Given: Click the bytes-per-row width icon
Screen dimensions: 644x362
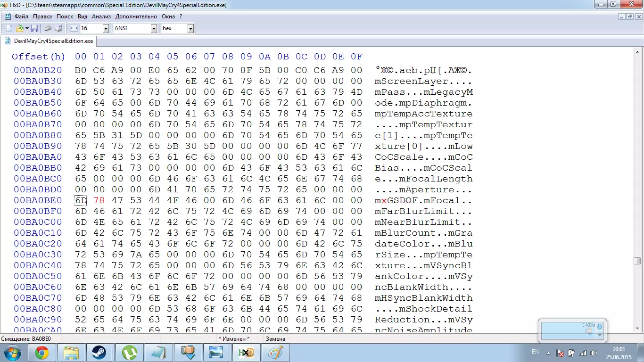Looking at the screenshot, I should click(74, 28).
